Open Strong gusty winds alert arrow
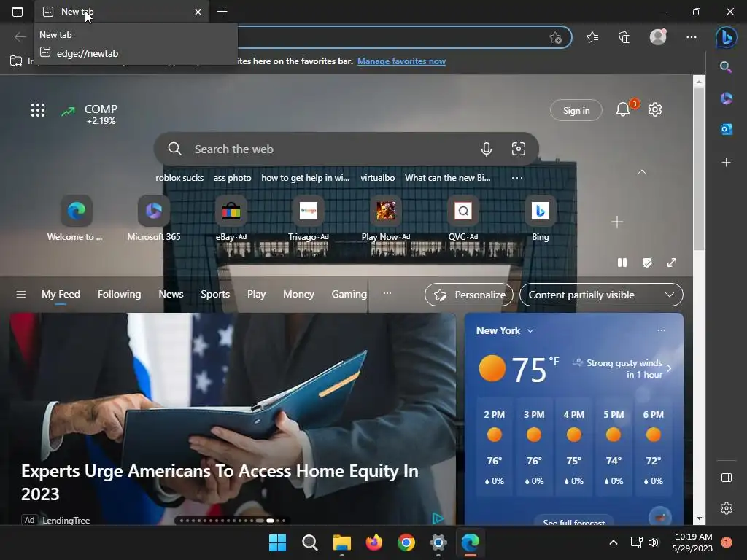Image resolution: width=747 pixels, height=560 pixels. click(670, 368)
